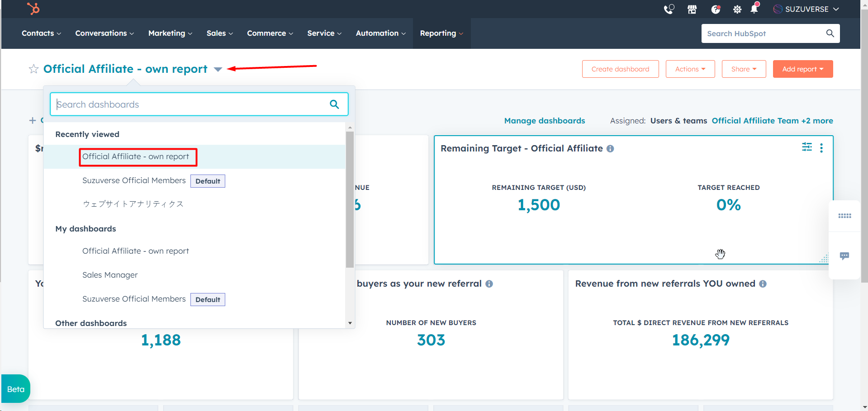Viewport: 868px width, 411px height.
Task: Open three-dot menu on Remaining Target report
Action: pos(821,148)
